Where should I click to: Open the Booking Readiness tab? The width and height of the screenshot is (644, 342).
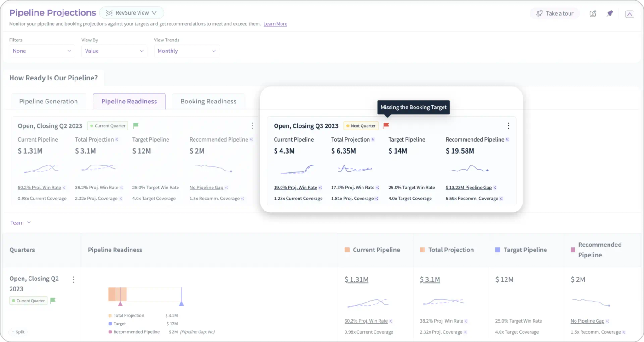coord(208,102)
